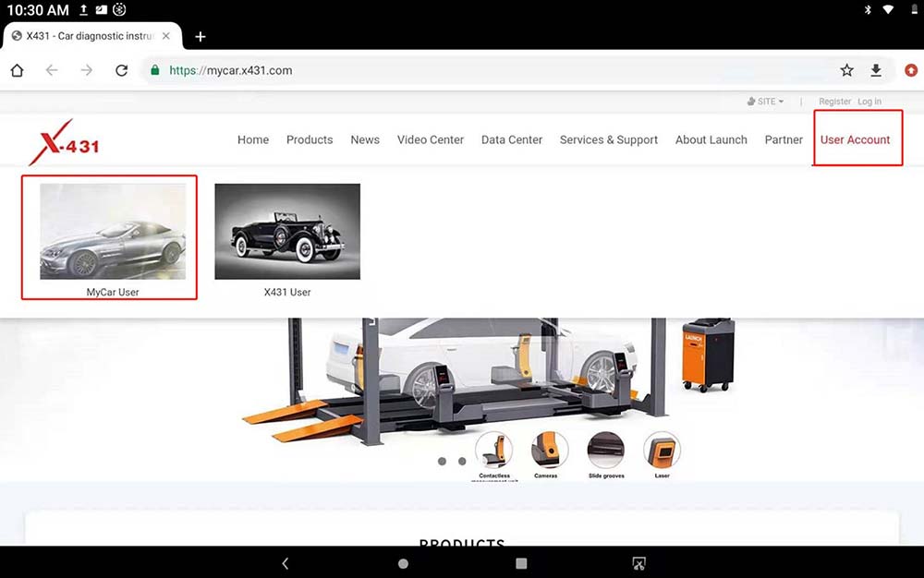This screenshot has width=924, height=578.
Task: Open Services & Support menu
Action: tap(609, 140)
